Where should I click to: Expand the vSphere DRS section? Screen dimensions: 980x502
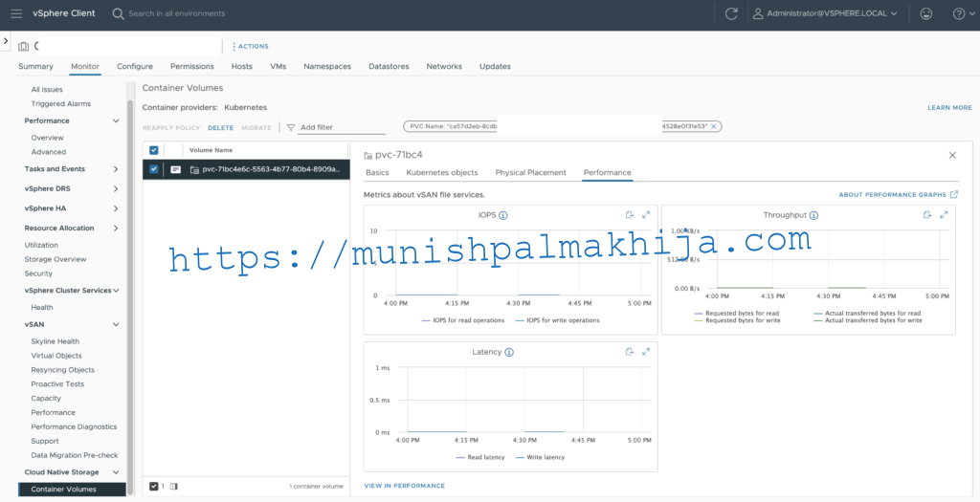116,188
